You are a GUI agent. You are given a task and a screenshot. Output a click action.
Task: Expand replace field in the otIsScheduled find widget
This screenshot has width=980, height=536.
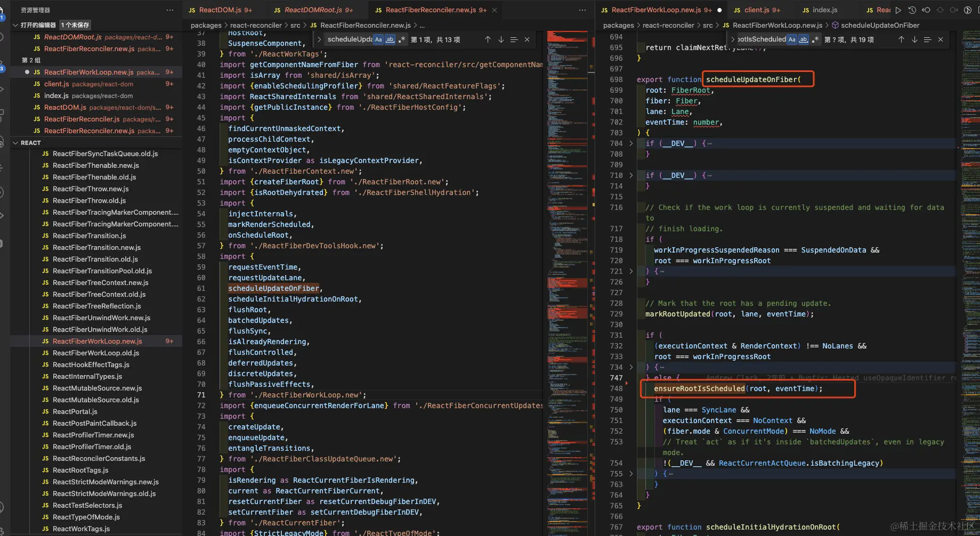coord(733,39)
